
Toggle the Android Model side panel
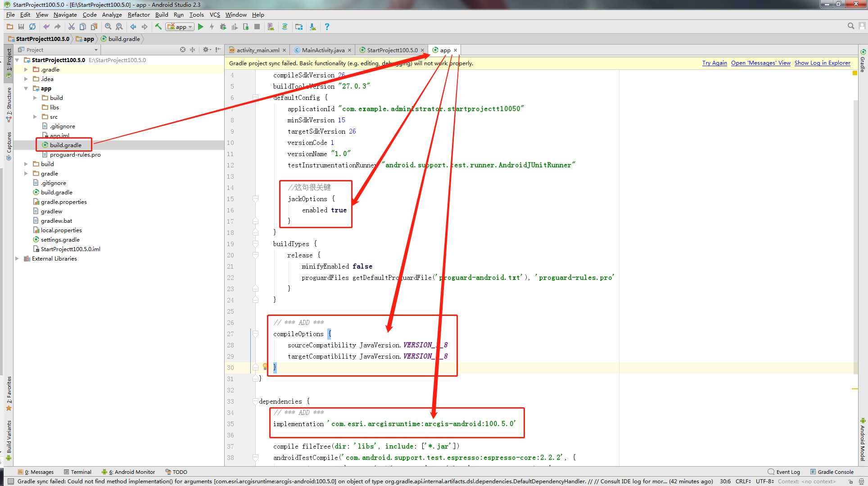point(863,440)
